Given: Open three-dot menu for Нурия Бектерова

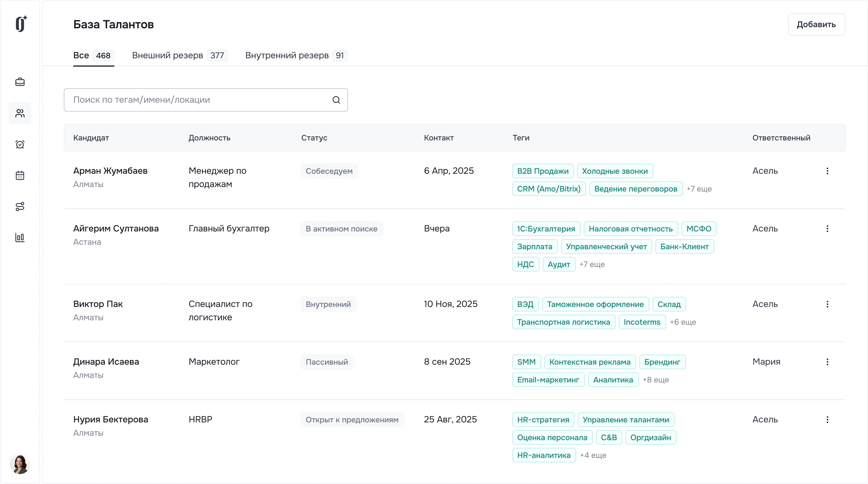Looking at the screenshot, I should point(827,420).
